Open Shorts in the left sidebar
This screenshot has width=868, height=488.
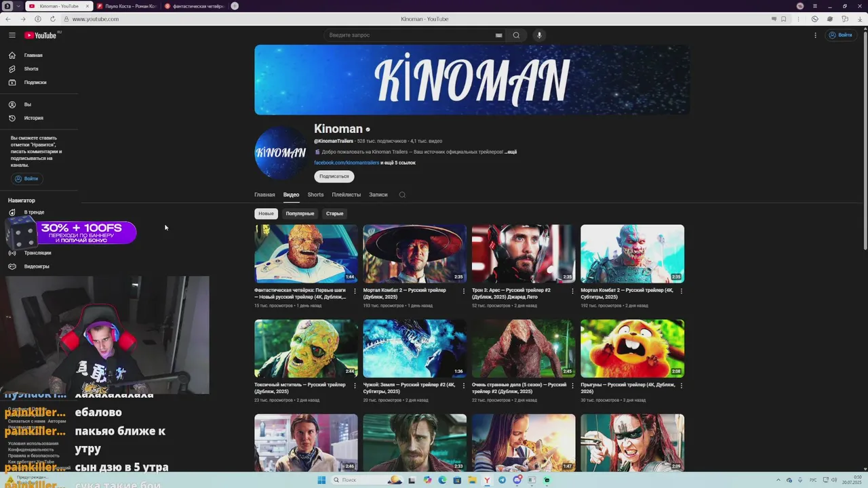click(31, 69)
